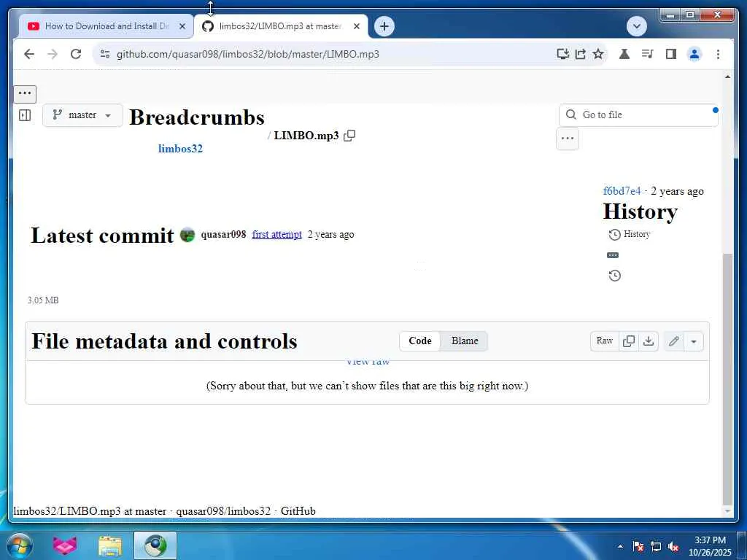747x560 pixels.
Task: Open the first attempt commit link
Action: [x=276, y=234]
